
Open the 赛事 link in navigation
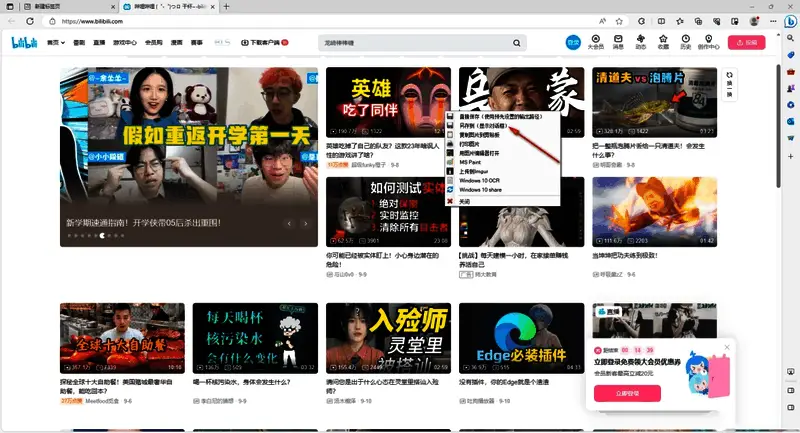tap(196, 43)
